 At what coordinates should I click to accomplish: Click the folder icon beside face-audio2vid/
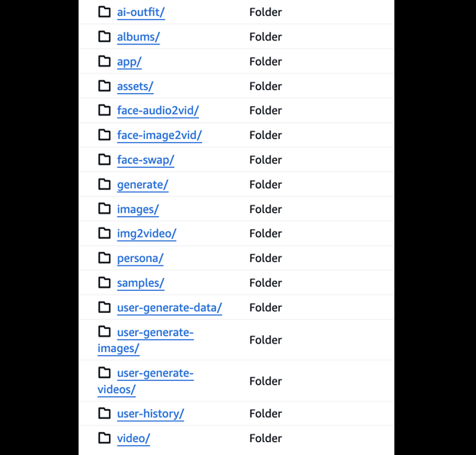105,110
